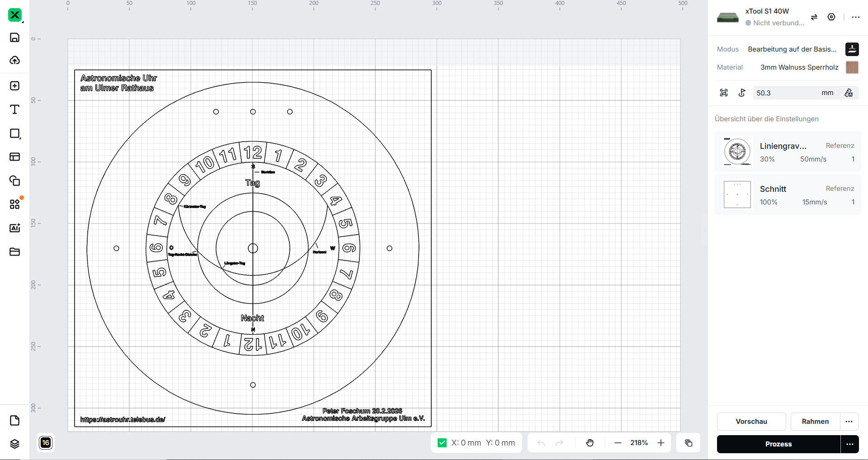Click the Vorschau button

click(751, 422)
